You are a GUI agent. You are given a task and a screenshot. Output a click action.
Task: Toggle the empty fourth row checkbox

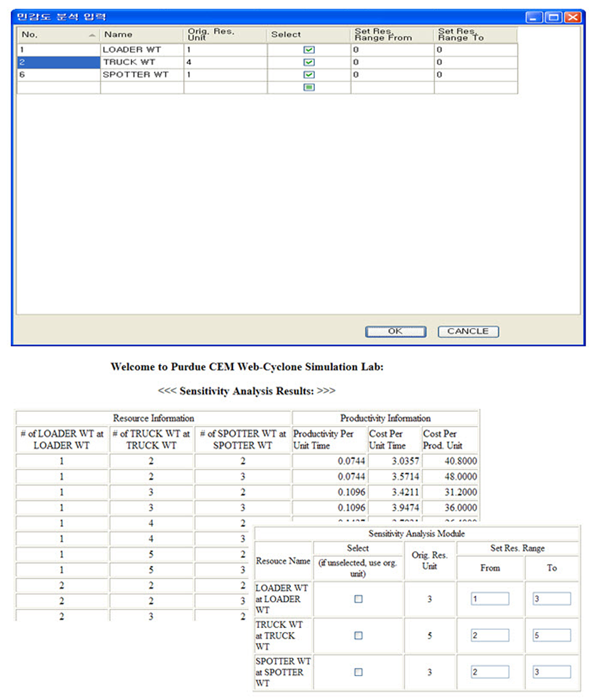tap(309, 88)
